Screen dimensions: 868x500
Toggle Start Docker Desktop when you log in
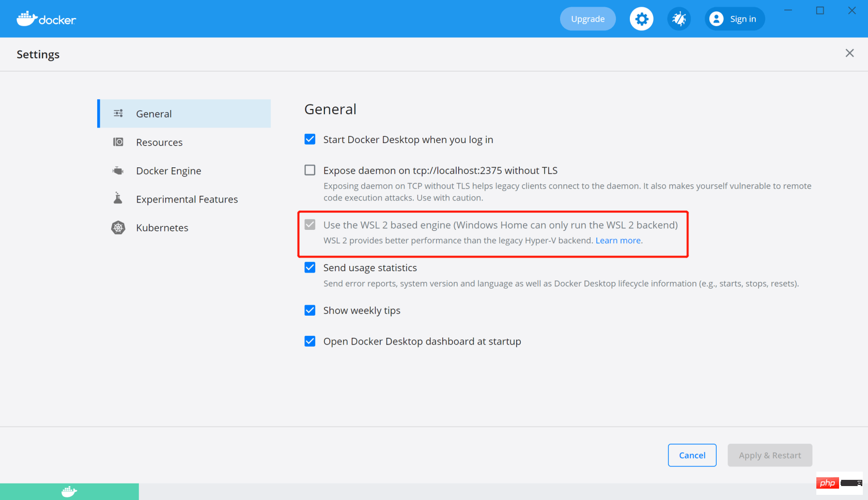coord(310,139)
